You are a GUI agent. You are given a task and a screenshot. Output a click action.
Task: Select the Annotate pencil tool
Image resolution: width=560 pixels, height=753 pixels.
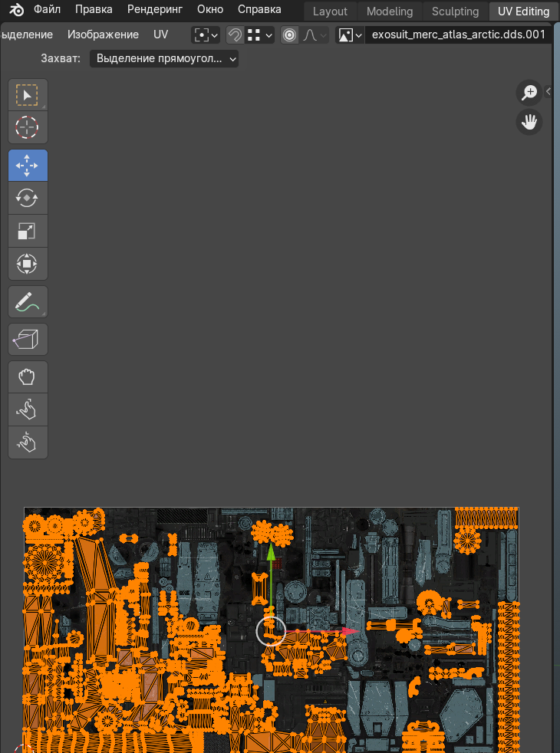[x=28, y=301]
